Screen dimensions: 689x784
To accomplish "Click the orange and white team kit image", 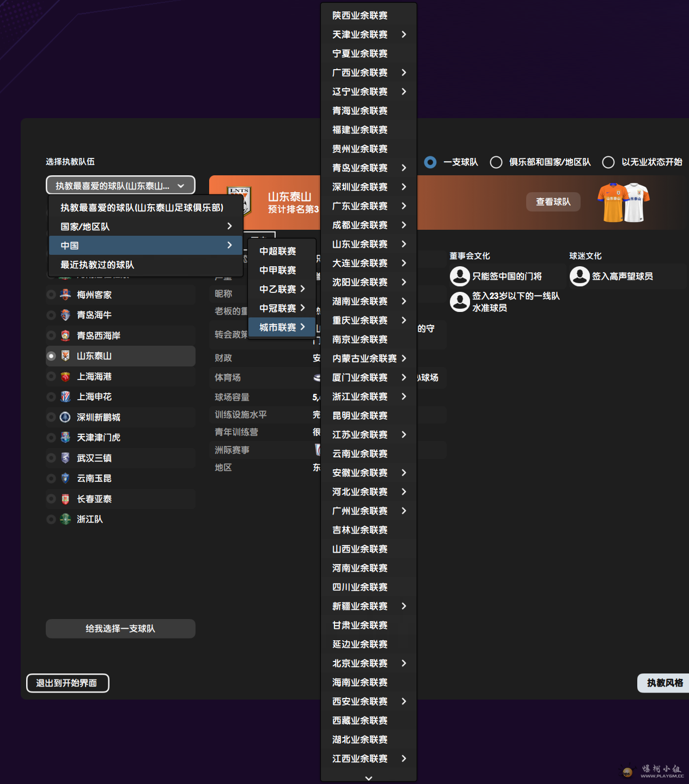I will (624, 202).
